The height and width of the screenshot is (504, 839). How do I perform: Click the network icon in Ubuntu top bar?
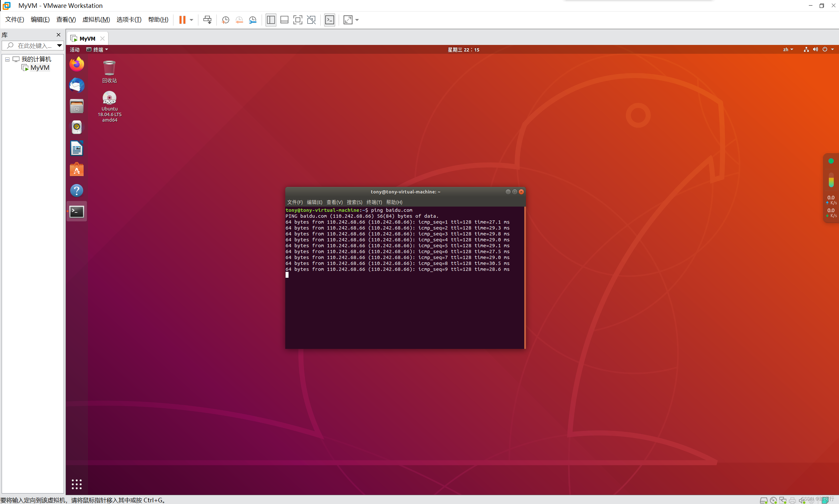click(806, 50)
